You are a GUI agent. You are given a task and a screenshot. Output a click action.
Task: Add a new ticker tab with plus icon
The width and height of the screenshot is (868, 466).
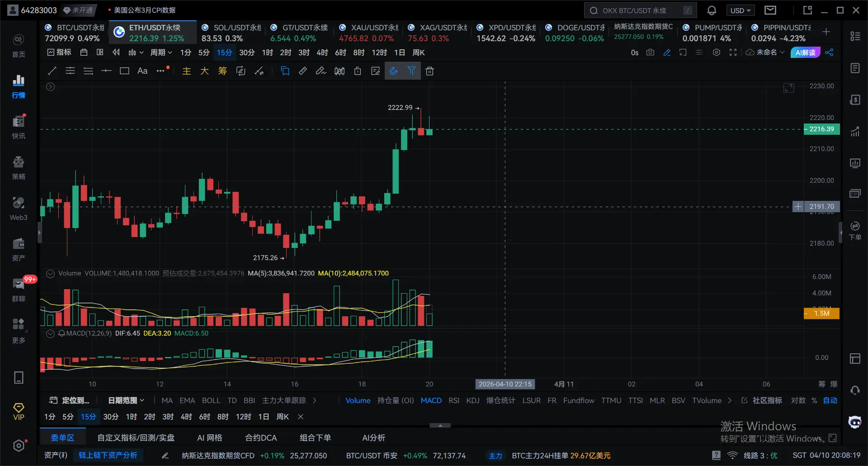pos(826,32)
